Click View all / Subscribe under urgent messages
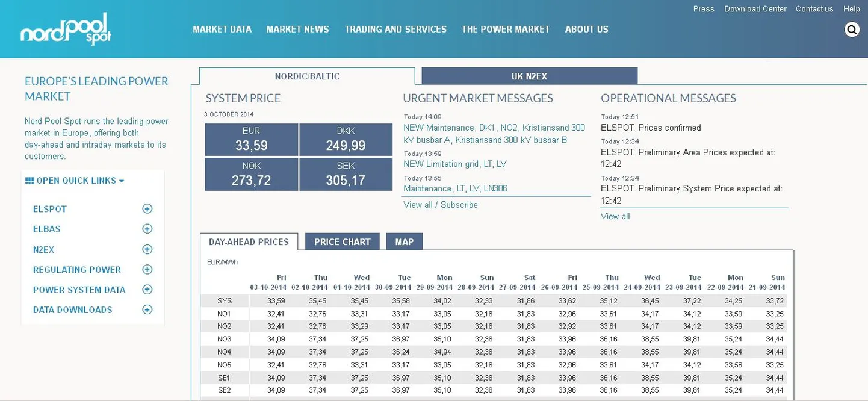The height and width of the screenshot is (401, 868). tap(441, 205)
